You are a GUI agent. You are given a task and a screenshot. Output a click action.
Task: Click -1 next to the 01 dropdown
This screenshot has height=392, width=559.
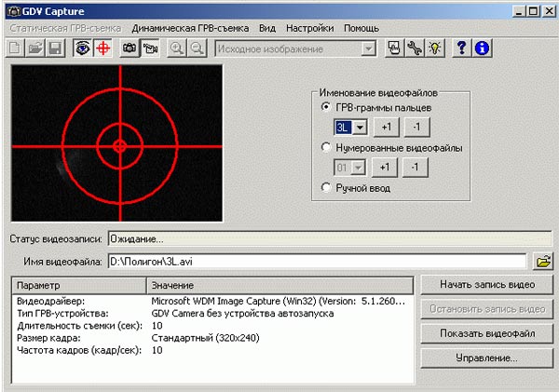tap(415, 168)
